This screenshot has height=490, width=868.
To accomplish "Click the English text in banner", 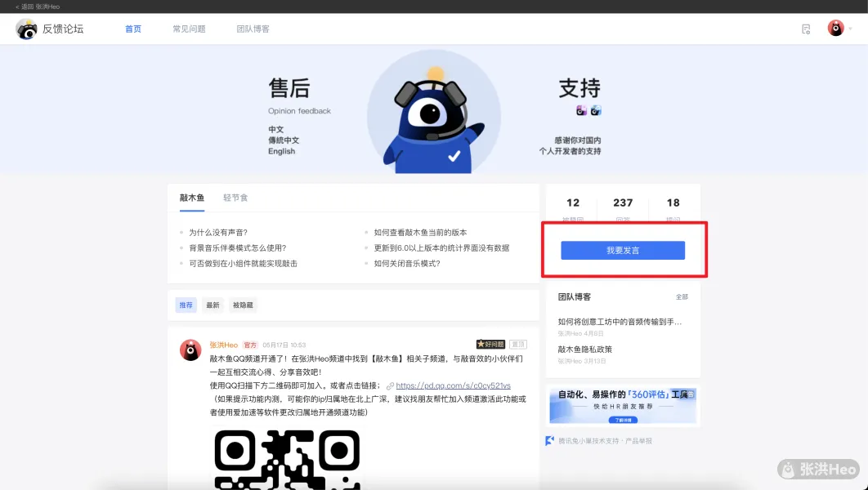I will pos(282,152).
